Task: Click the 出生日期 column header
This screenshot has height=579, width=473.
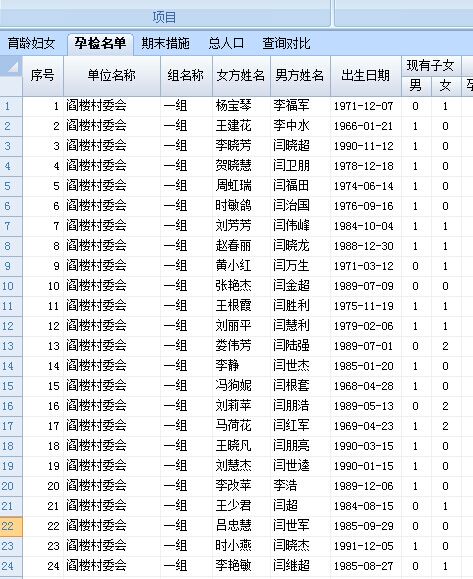Action: (x=366, y=76)
